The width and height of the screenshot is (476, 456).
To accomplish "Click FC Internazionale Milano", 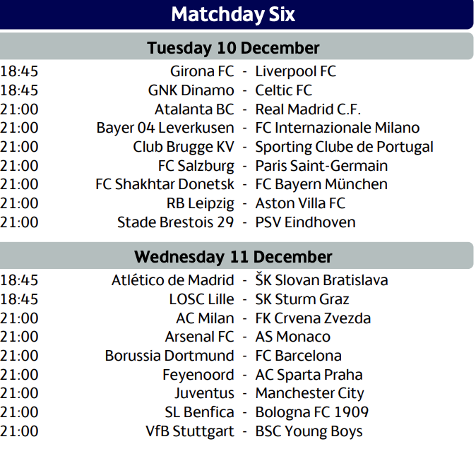I will [338, 128].
